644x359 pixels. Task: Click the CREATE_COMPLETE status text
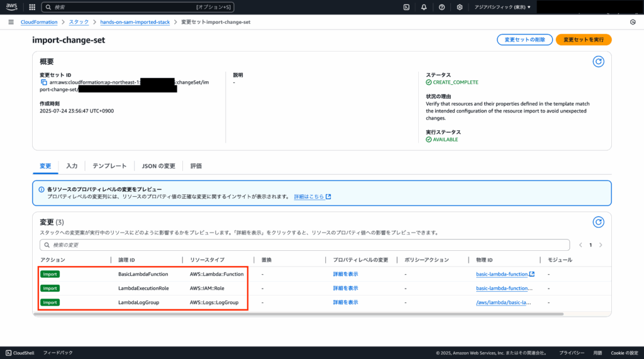tap(455, 82)
